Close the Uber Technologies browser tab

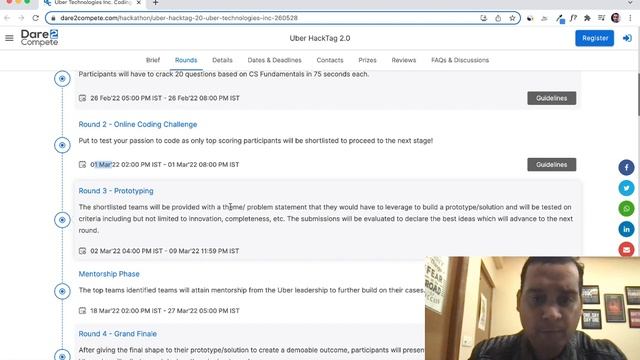point(139,2)
